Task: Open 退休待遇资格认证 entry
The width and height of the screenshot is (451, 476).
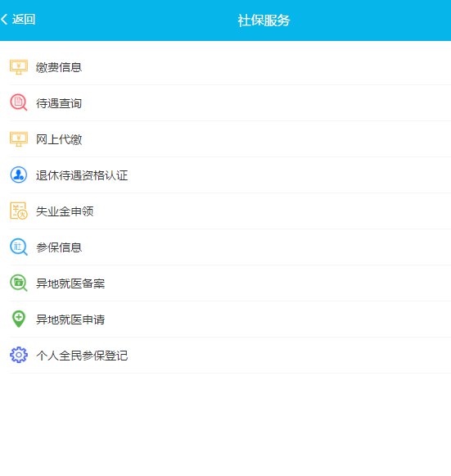Action: click(225, 175)
